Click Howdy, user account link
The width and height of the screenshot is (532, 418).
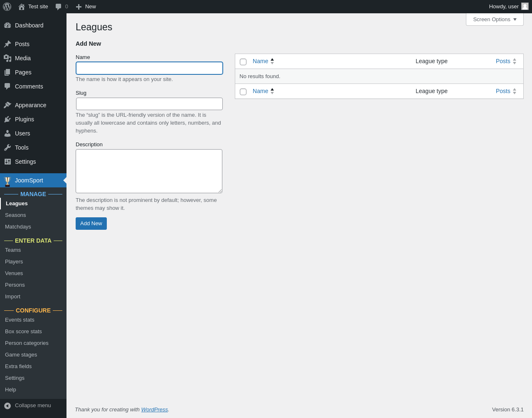[x=509, y=7]
